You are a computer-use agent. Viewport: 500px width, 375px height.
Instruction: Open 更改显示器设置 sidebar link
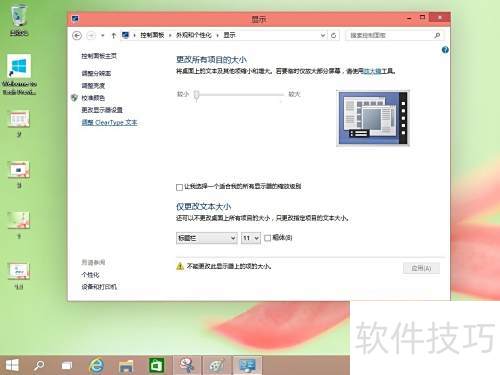point(102,110)
